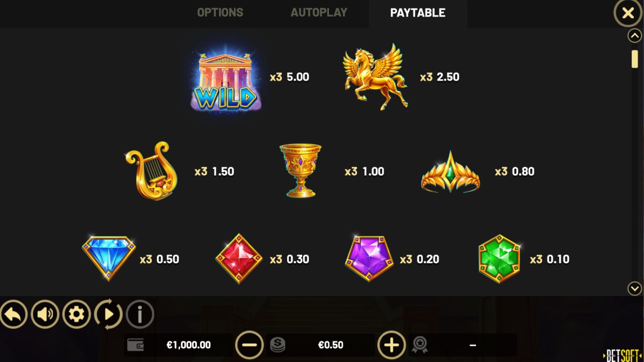Click the wallet balance icon

click(135, 345)
